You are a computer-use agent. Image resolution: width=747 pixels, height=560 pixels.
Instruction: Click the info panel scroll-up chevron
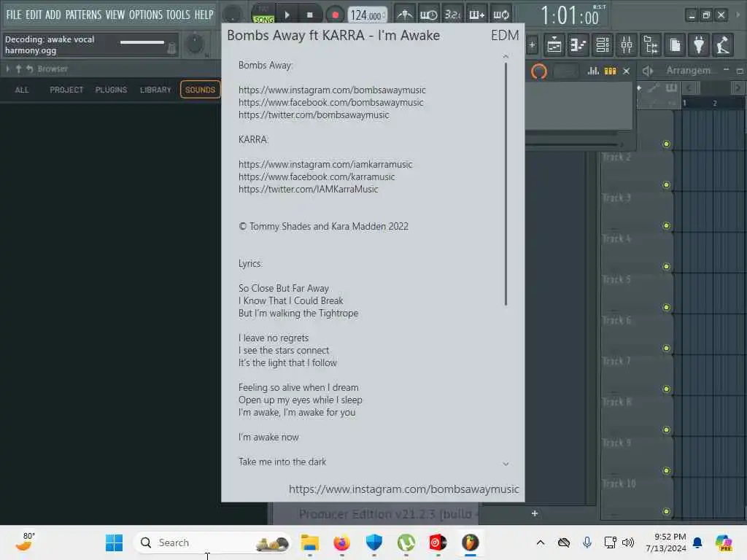pyautogui.click(x=506, y=57)
